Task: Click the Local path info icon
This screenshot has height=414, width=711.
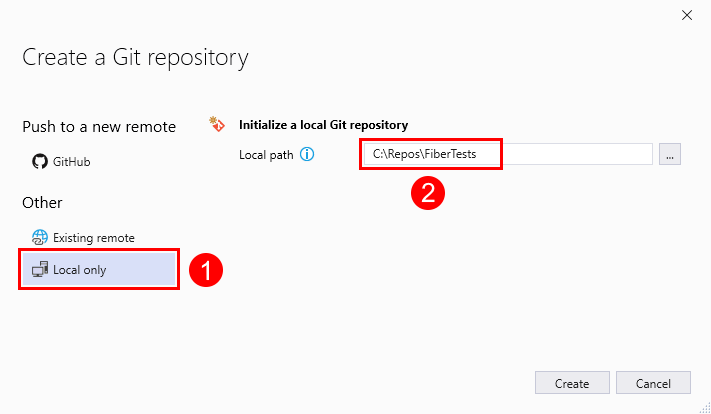Action: coord(308,154)
